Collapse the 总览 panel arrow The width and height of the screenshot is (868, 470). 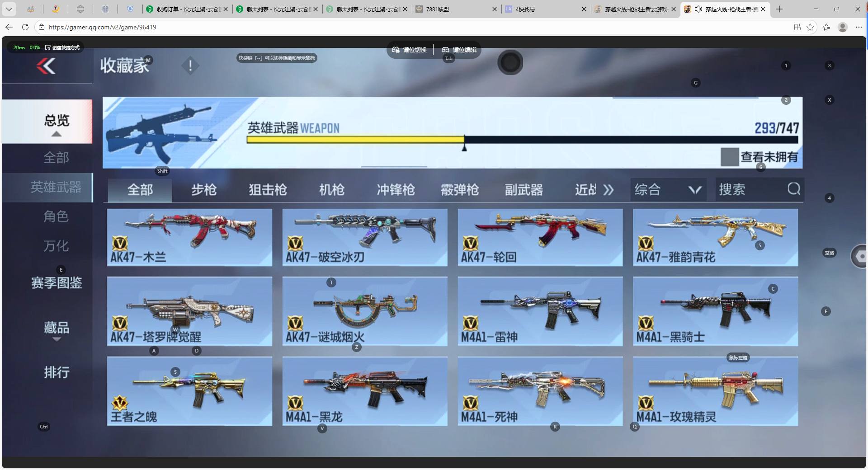click(56, 134)
